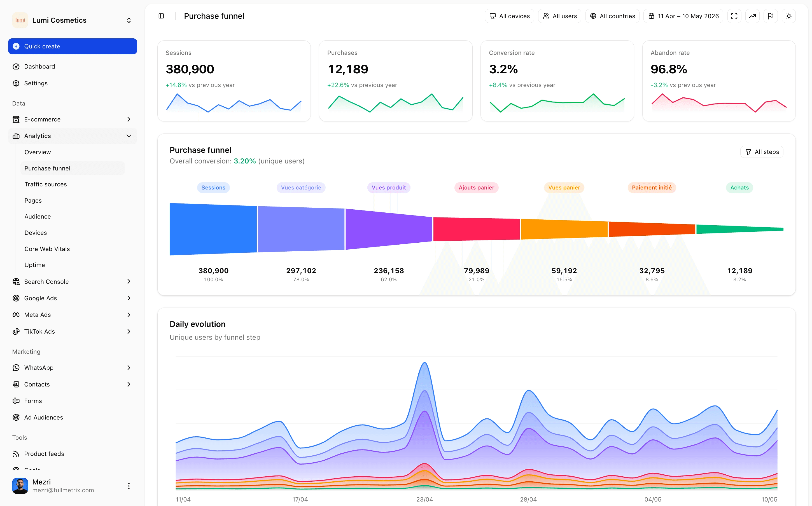Click the flag icon in header
This screenshot has width=812, height=506.
(x=771, y=16)
